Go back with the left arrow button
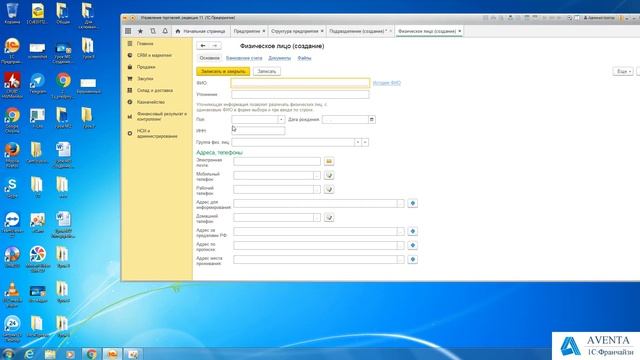 click(x=203, y=46)
